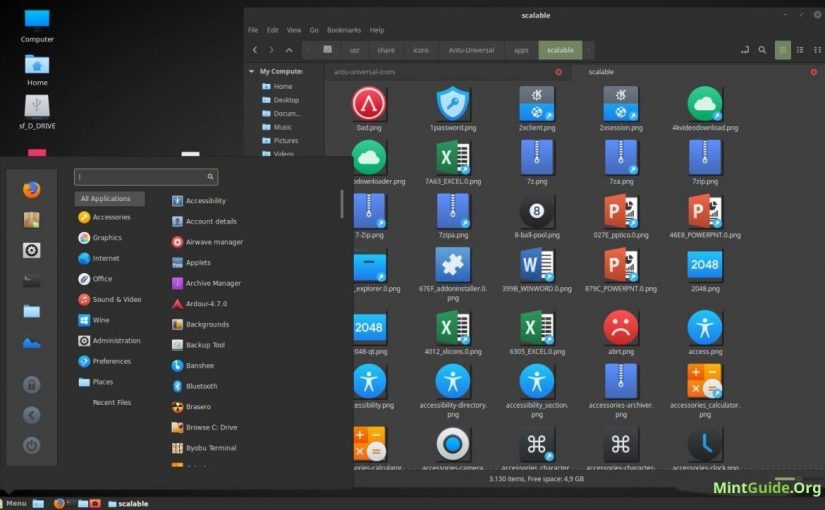Viewport: 825px width, 510px height.
Task: Click the menu search input field
Action: 146,177
